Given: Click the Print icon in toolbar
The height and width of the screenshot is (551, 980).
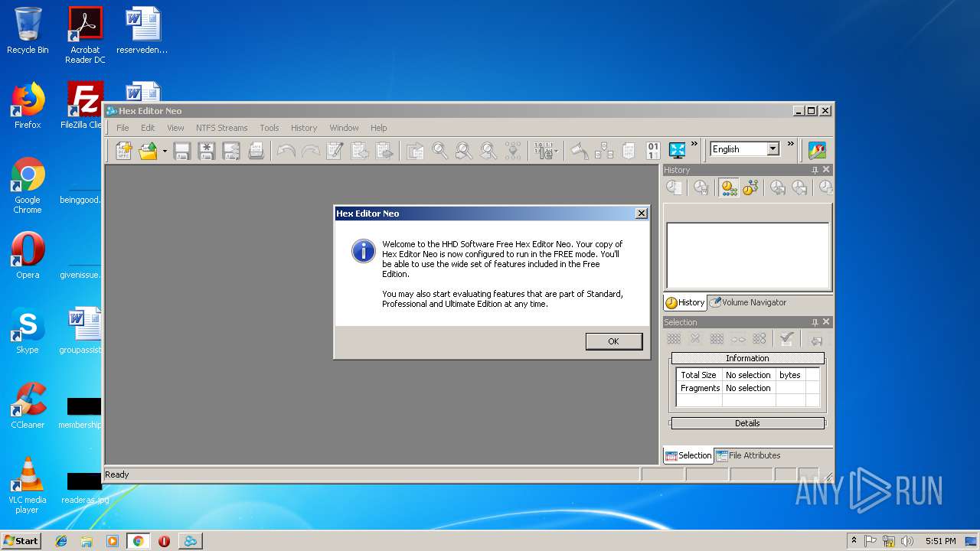Looking at the screenshot, I should point(256,151).
